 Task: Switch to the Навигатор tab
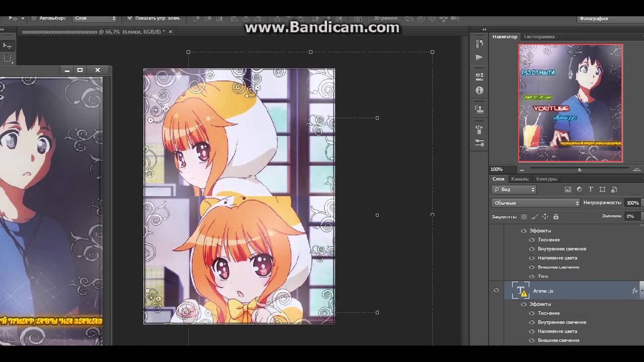click(505, 37)
